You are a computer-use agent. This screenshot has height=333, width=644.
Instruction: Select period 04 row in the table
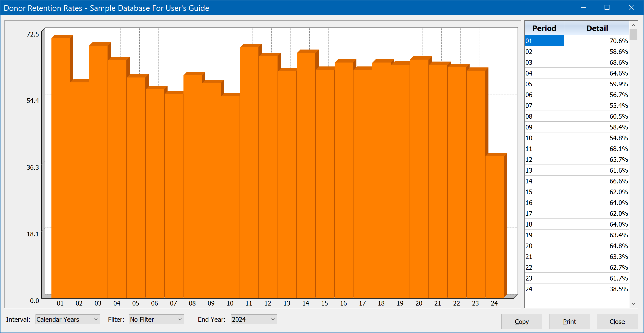(x=577, y=73)
